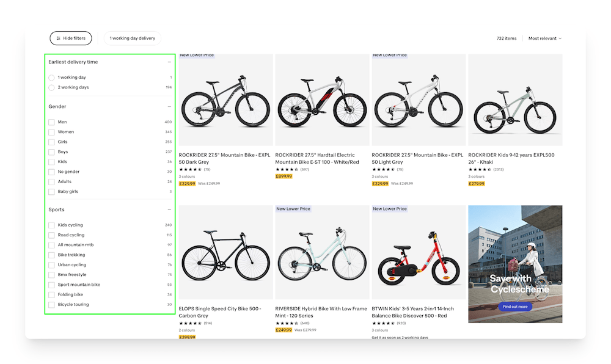Tick the Women gender checkbox
Viewport: 611px width, 364px height.
click(x=51, y=132)
